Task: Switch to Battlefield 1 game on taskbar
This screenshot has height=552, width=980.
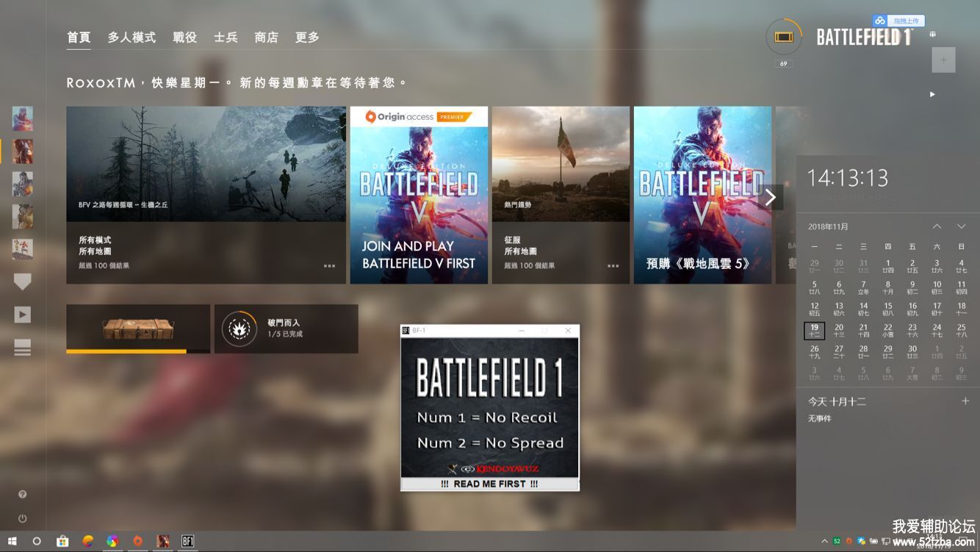Action: 162,542
